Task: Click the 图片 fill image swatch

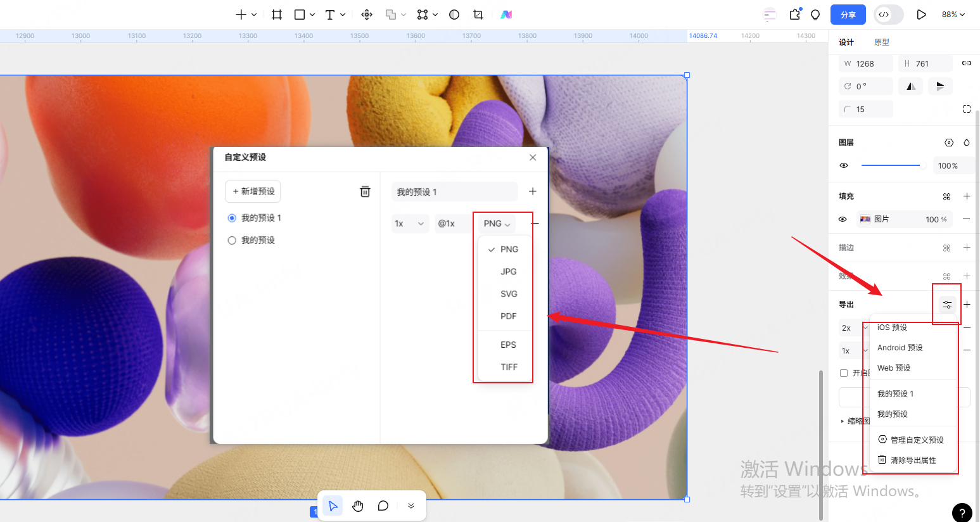Action: pyautogui.click(x=865, y=219)
